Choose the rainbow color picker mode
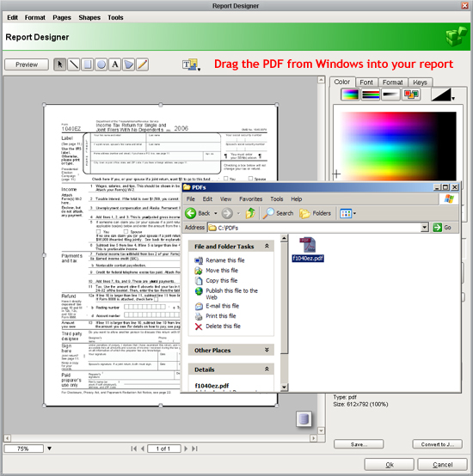The height and width of the screenshot is (476, 473). [350, 95]
